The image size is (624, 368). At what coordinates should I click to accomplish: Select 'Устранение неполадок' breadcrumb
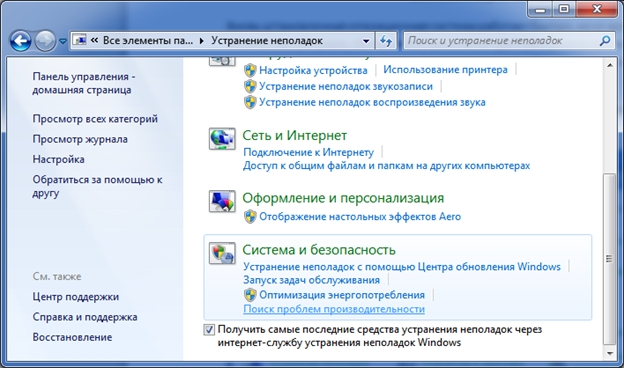click(267, 41)
